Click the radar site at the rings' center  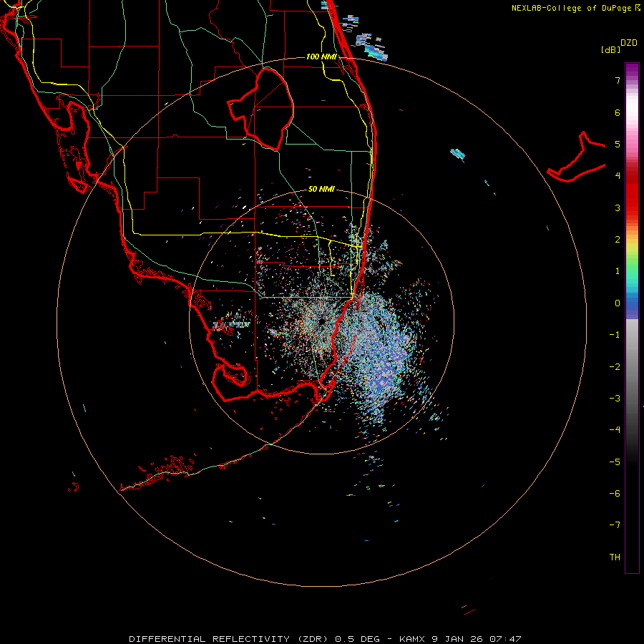tap(321, 321)
